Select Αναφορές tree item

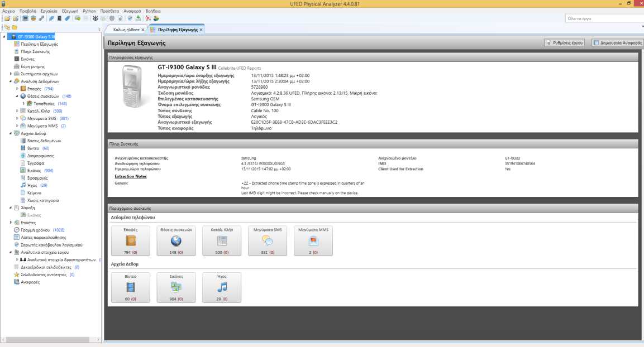pyautogui.click(x=30, y=282)
